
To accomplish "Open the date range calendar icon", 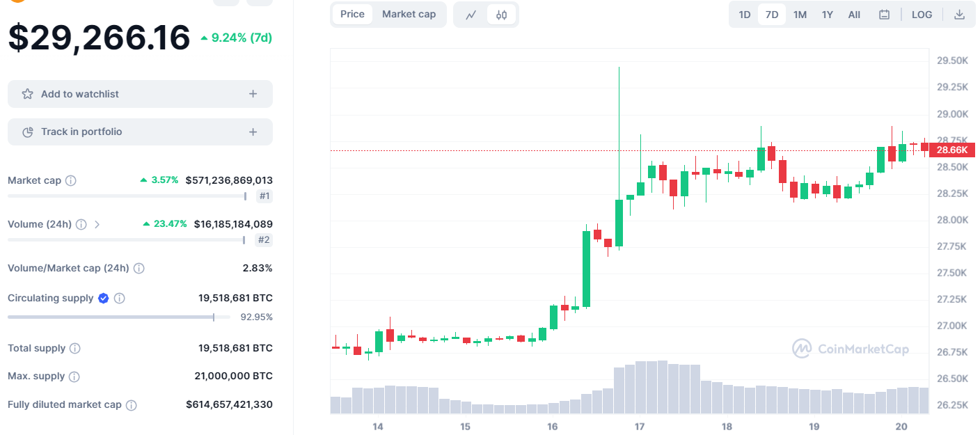I will pyautogui.click(x=884, y=14).
